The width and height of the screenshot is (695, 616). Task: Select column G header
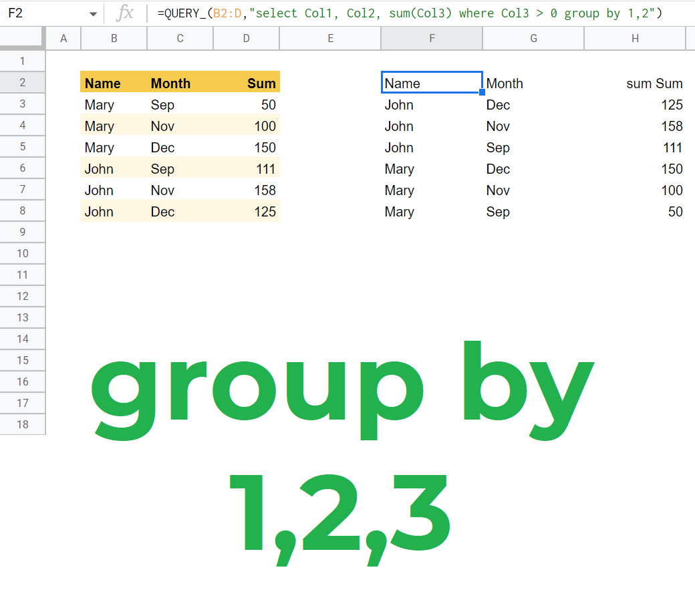pos(533,39)
